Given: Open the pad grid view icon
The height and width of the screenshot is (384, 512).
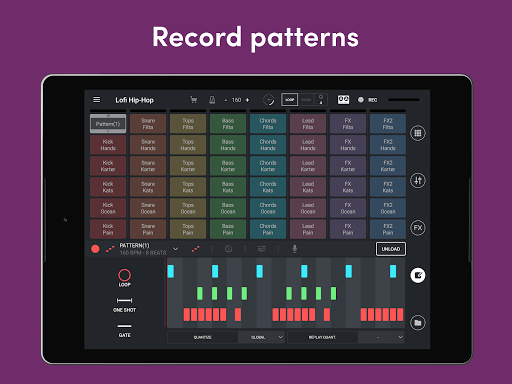Looking at the screenshot, I should click(418, 133).
